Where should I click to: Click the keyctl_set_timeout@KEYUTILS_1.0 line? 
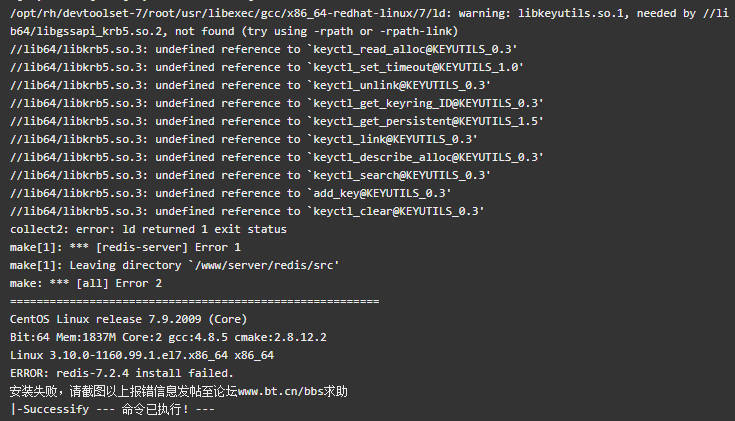tap(267, 68)
